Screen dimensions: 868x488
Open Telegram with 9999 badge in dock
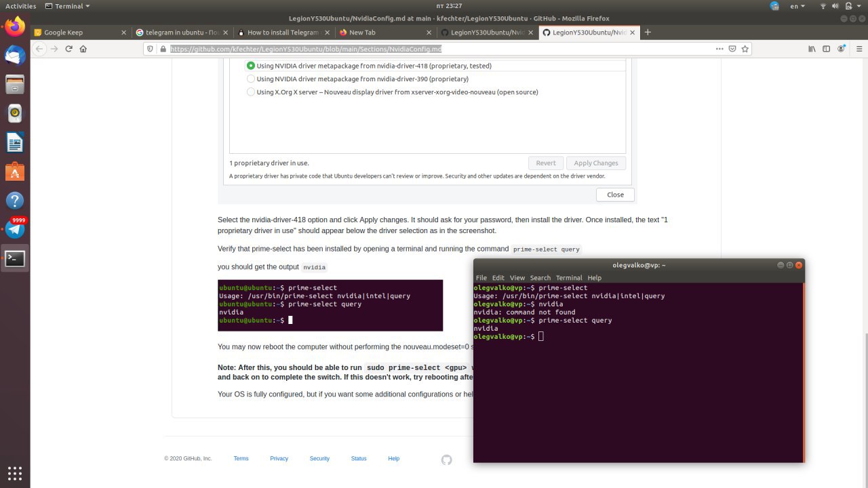15,229
